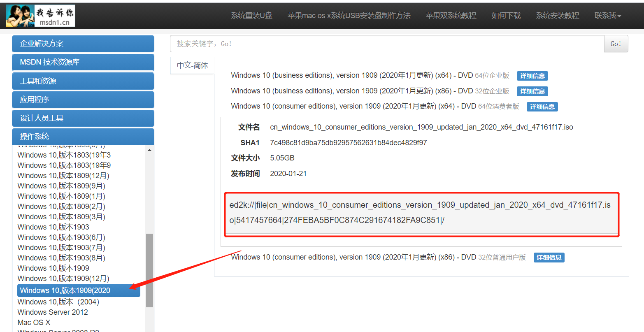Select Windows 10,版本1903(7月) item

pyautogui.click(x=61, y=248)
